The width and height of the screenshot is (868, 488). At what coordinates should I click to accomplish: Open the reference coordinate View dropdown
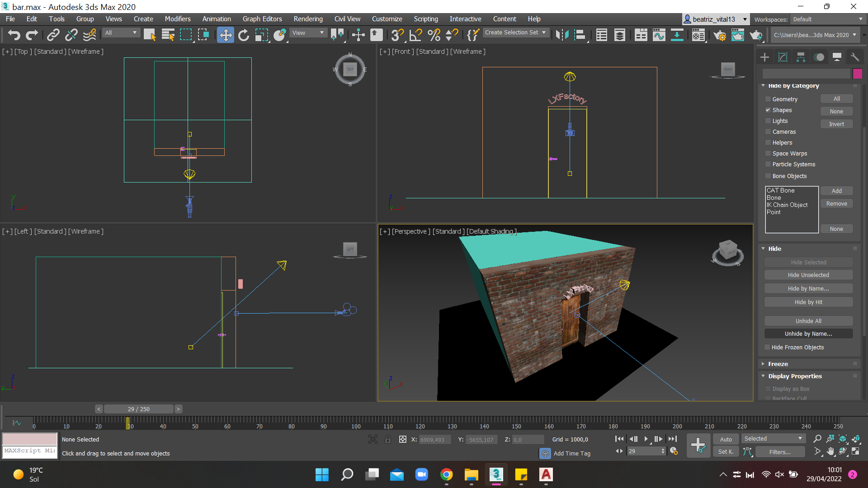pos(308,33)
